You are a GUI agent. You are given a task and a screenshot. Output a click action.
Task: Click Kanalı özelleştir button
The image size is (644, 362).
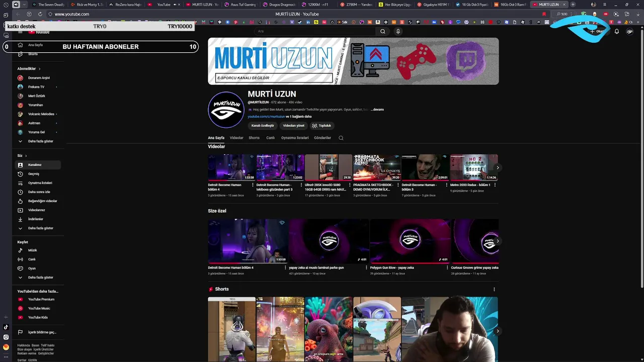[x=263, y=126]
